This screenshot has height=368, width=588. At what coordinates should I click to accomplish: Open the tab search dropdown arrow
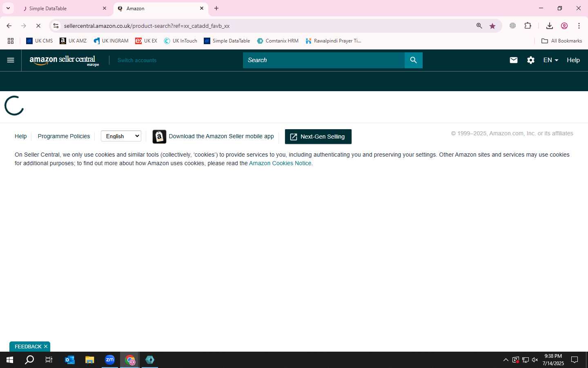pyautogui.click(x=8, y=8)
